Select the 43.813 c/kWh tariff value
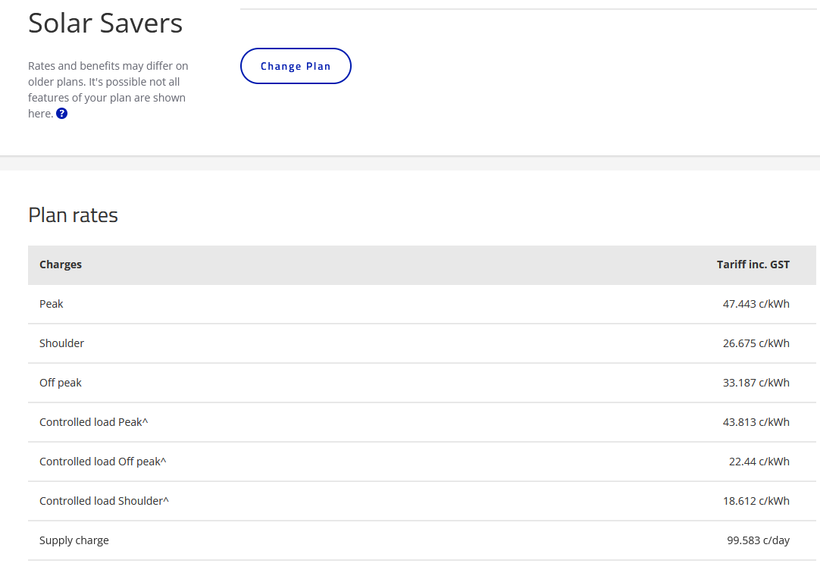820x576 pixels. [755, 422]
